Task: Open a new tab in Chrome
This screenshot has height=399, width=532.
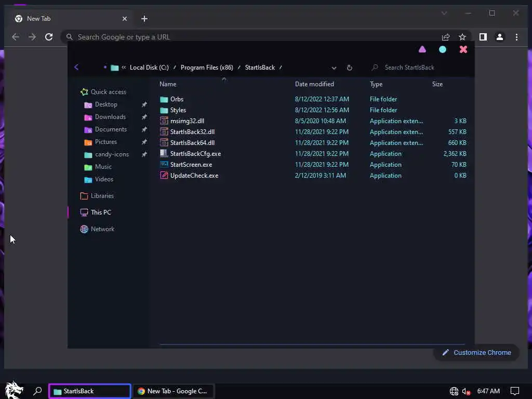Action: 144,19
